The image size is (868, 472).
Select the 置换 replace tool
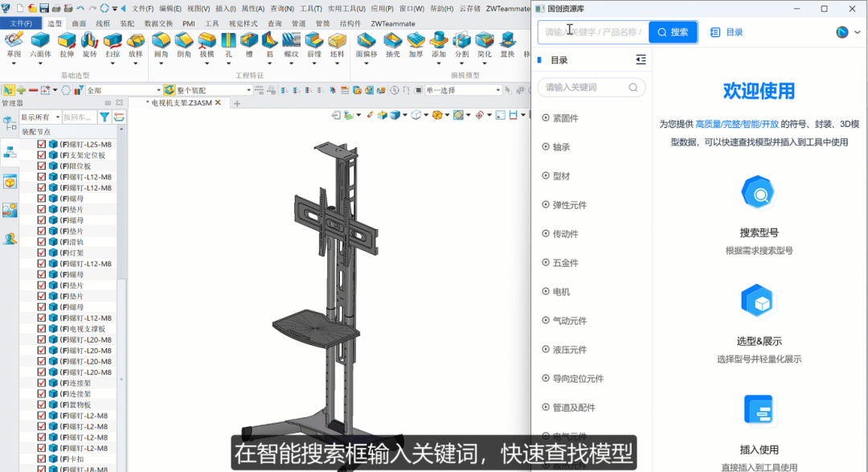click(507, 45)
